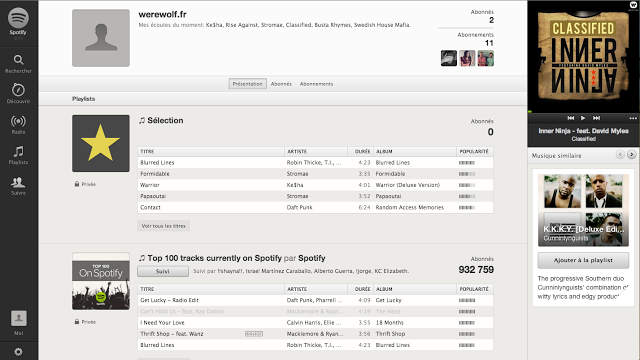This screenshot has width=640, height=360.
Task: Open the Spotify logo home icon
Action: point(18,18)
